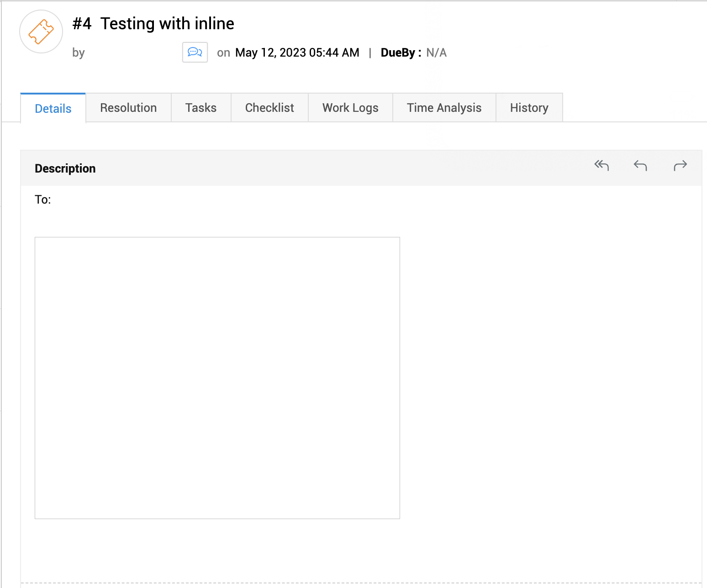Click the redacted To recipient address
Screen dimensions: 707x588
tap(206, 202)
